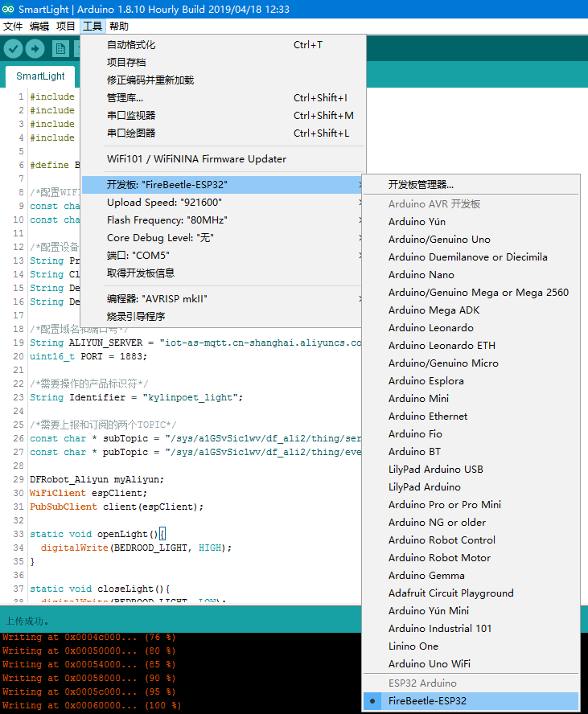This screenshot has height=714, width=588.
Task: Expand the 开发板 FireBeetle-ESP32 submenu
Action: 222,185
